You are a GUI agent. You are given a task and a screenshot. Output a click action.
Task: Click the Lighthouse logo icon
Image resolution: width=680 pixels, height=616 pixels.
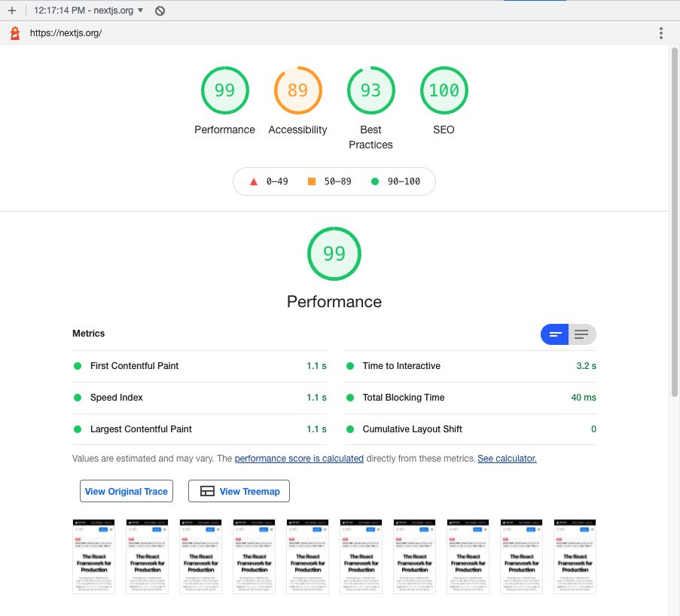click(x=15, y=33)
